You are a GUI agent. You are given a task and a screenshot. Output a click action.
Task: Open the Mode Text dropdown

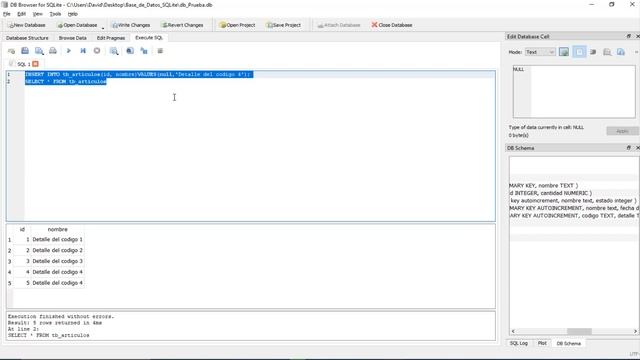(540, 52)
